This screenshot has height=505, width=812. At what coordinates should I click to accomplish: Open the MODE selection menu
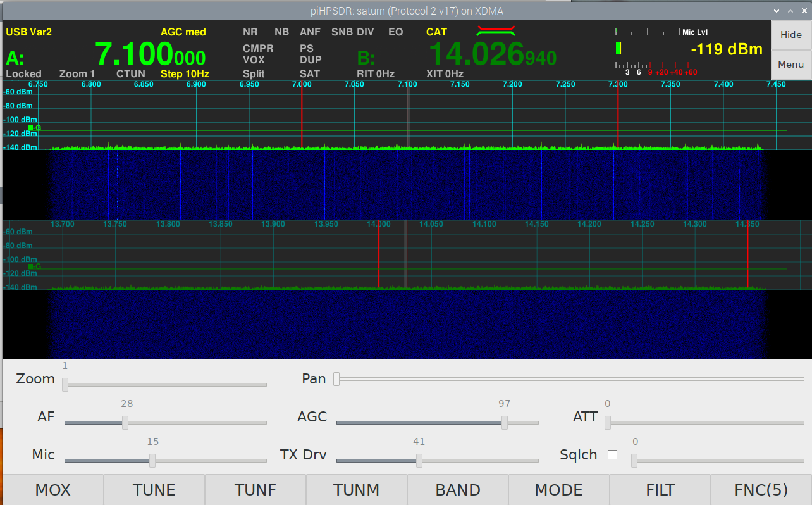pyautogui.click(x=559, y=490)
